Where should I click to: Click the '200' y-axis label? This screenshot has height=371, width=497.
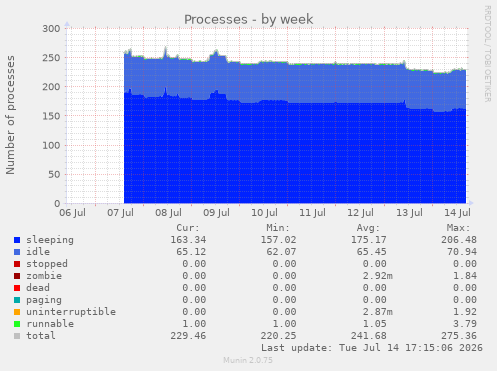[51, 87]
